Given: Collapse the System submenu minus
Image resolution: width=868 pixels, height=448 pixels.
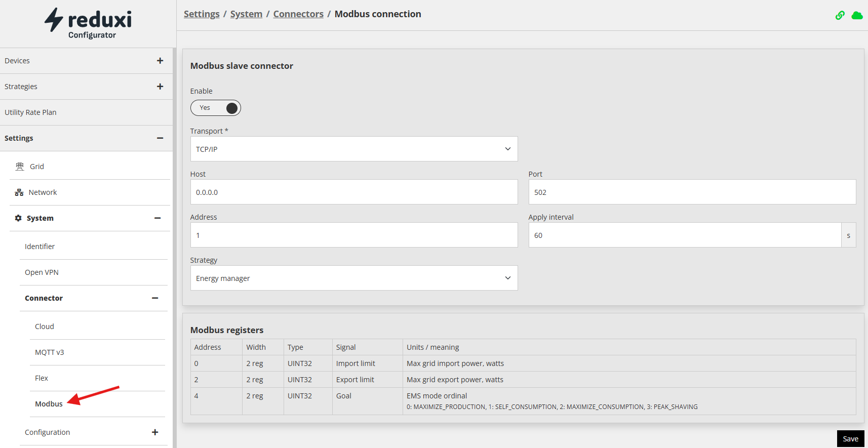Looking at the screenshot, I should click(x=157, y=218).
